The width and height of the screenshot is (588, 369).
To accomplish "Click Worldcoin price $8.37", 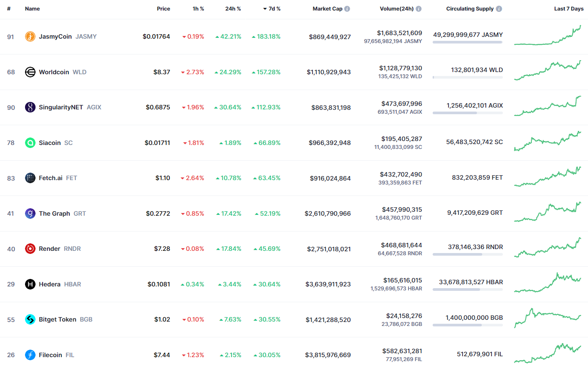I will point(162,72).
